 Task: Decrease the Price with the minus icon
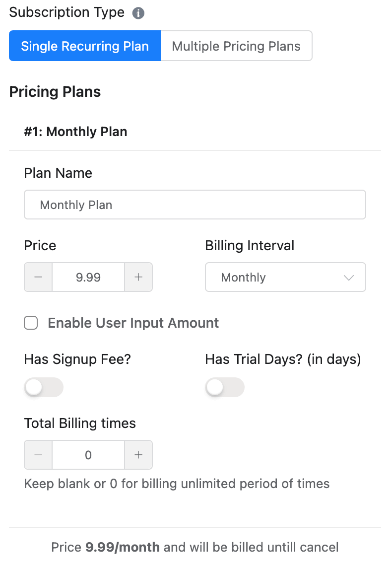coord(38,277)
